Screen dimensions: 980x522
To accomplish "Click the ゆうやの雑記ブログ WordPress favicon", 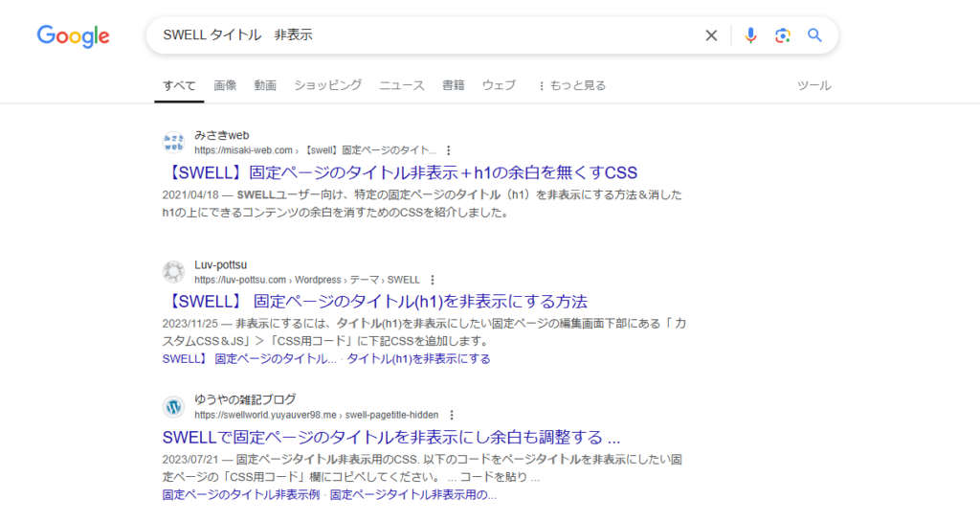I will (174, 407).
